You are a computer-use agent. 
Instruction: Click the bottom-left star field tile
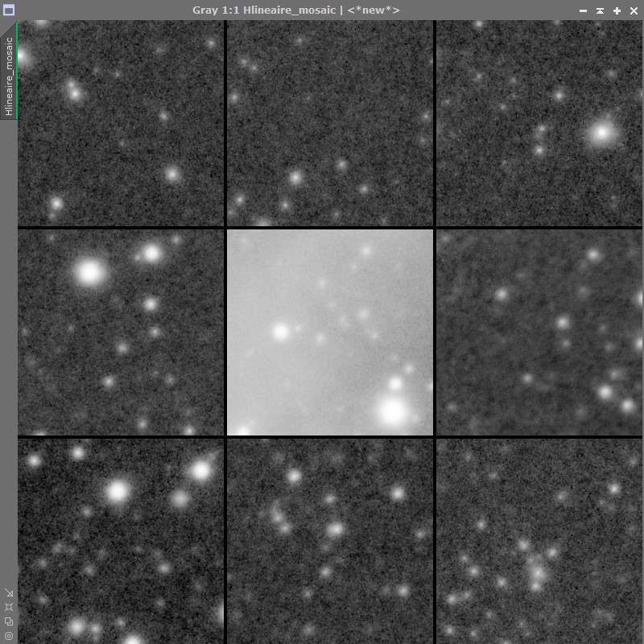(121, 541)
